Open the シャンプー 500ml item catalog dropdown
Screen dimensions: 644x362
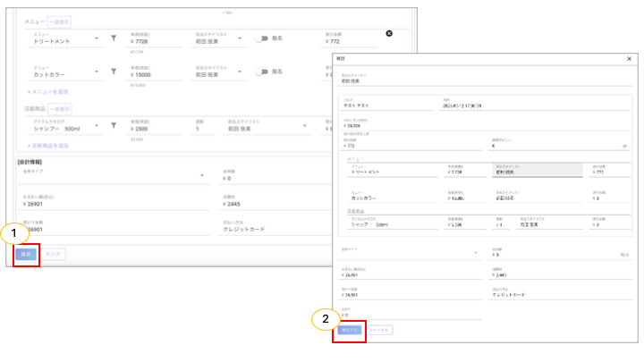click(97, 126)
